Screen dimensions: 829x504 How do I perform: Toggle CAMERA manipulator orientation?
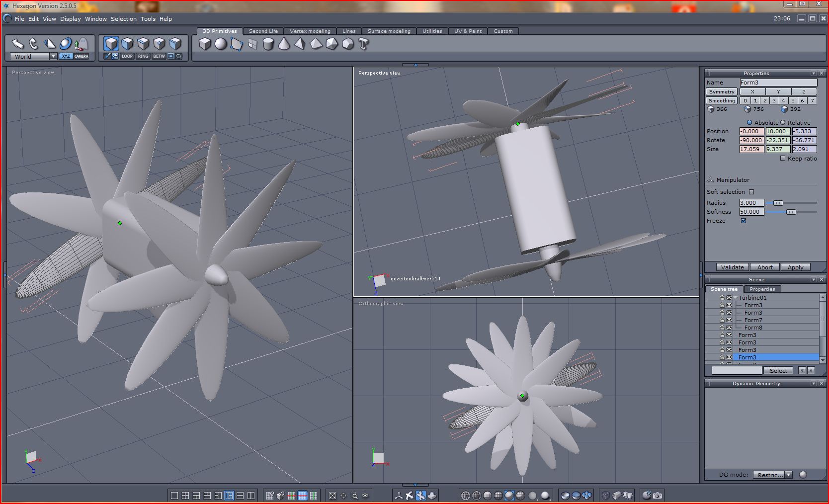[82, 57]
